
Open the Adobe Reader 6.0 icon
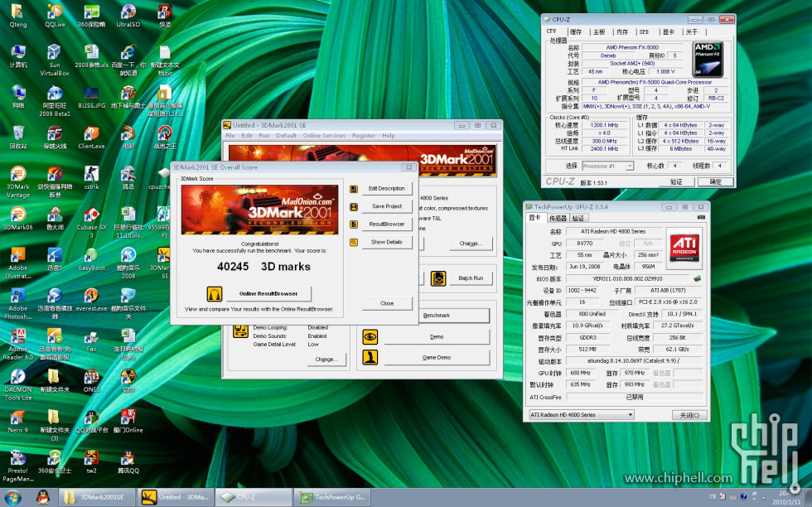(x=18, y=344)
